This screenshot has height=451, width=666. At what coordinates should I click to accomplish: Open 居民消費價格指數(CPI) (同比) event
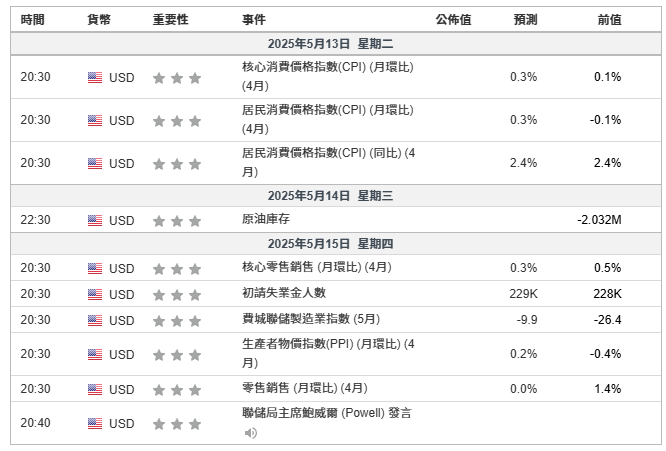click(x=328, y=162)
